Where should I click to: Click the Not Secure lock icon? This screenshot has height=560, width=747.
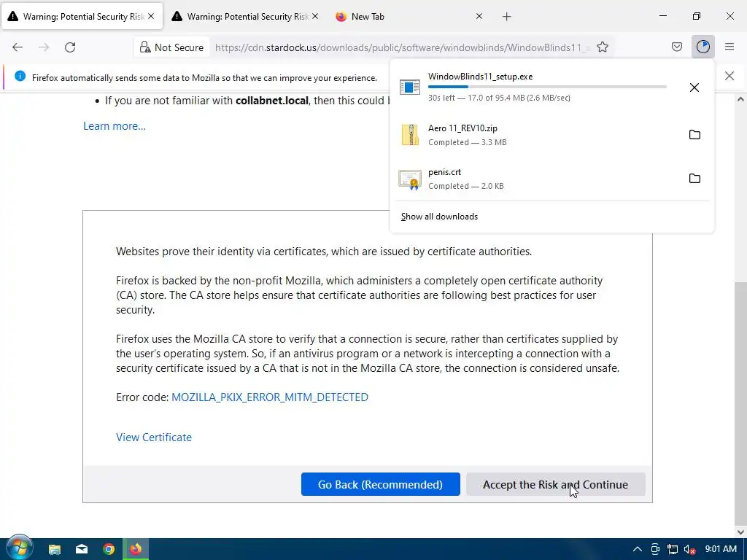(145, 47)
